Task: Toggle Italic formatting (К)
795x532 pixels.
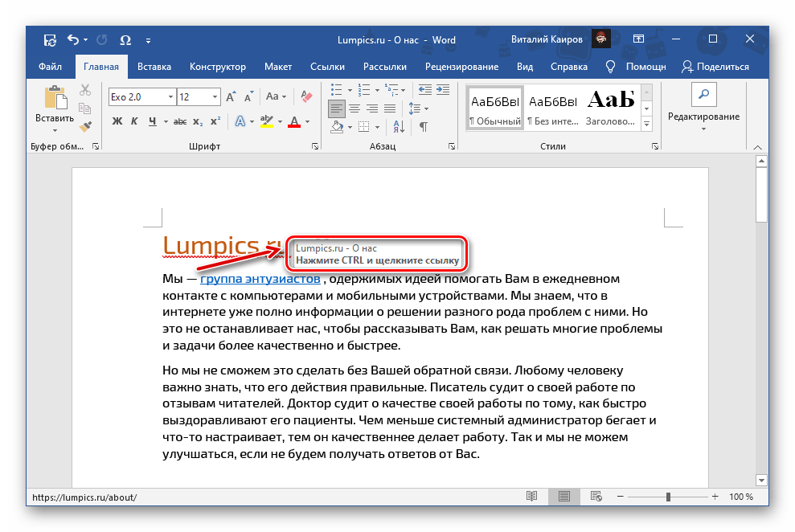Action: 134,121
